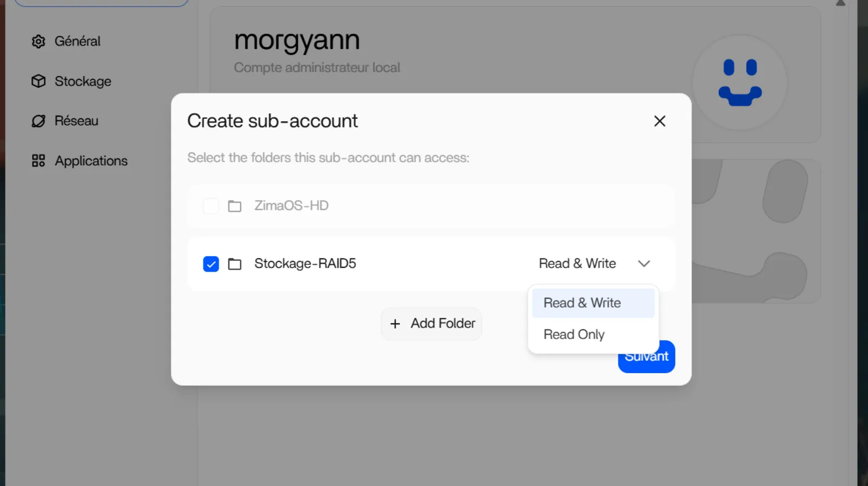Screen dimensions: 868x486
Task: Click the folder icon next to Stockage-RAID5
Action: tap(234, 264)
